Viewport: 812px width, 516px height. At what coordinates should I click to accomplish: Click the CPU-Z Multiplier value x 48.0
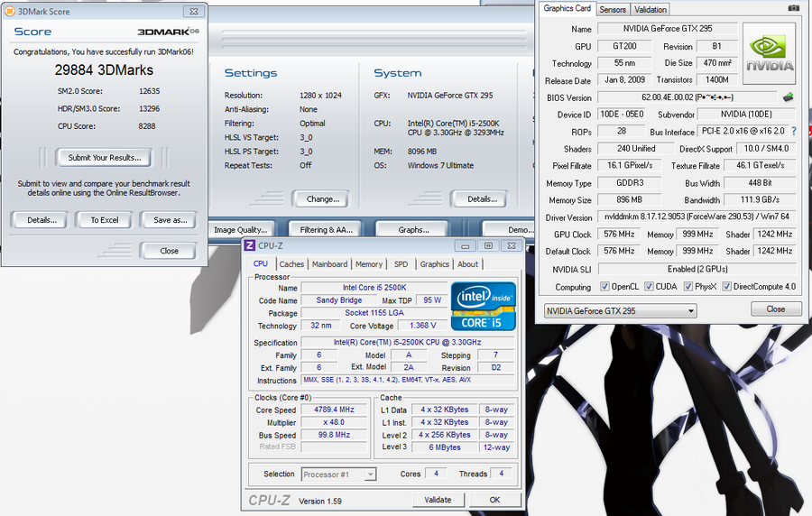pyautogui.click(x=334, y=422)
